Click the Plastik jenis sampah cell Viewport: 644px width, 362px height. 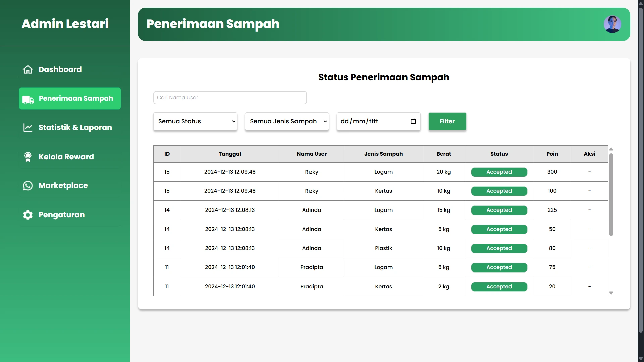point(384,248)
